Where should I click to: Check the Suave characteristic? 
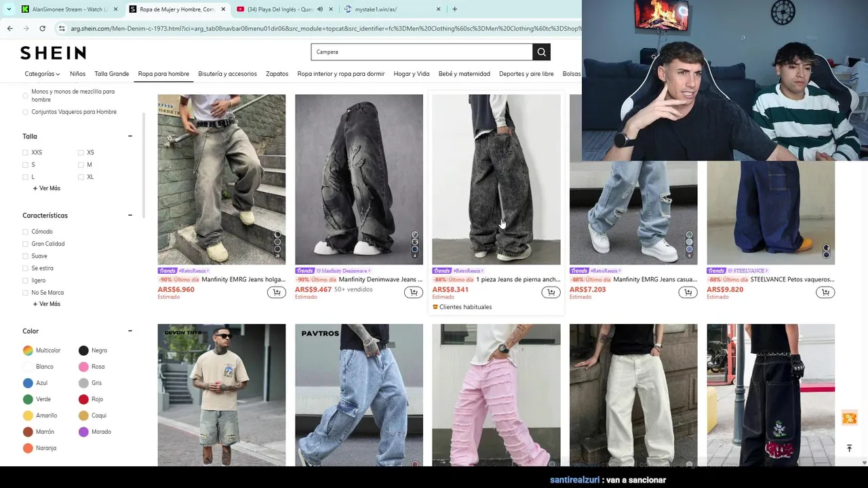click(x=26, y=256)
